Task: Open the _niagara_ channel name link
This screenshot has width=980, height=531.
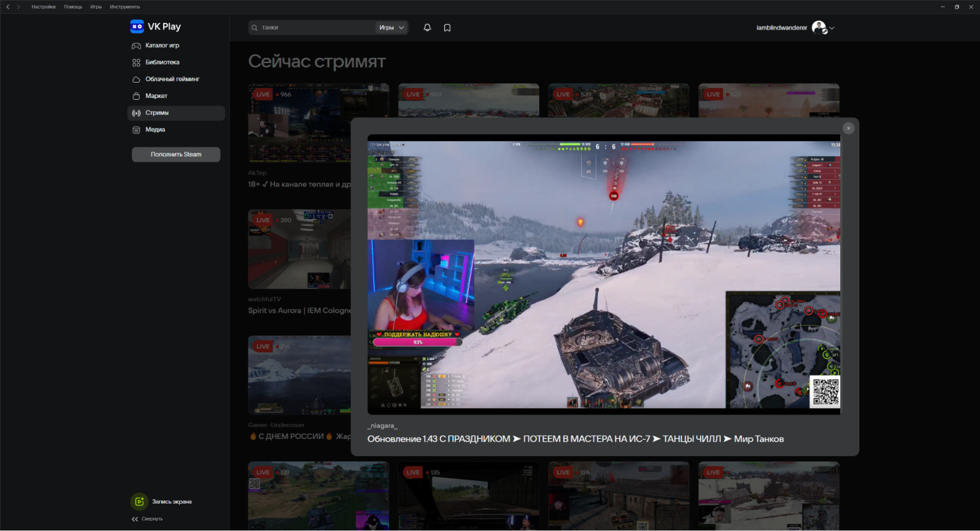Action: [x=382, y=426]
